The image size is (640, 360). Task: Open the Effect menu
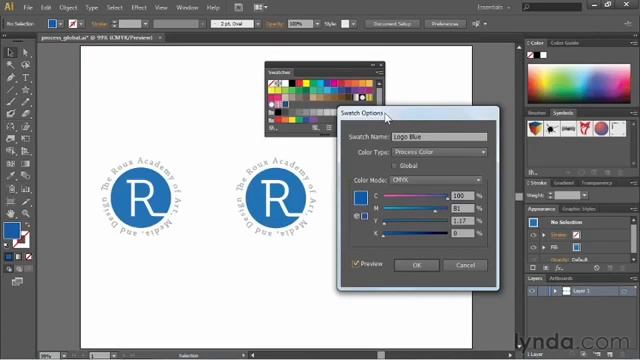click(x=139, y=7)
